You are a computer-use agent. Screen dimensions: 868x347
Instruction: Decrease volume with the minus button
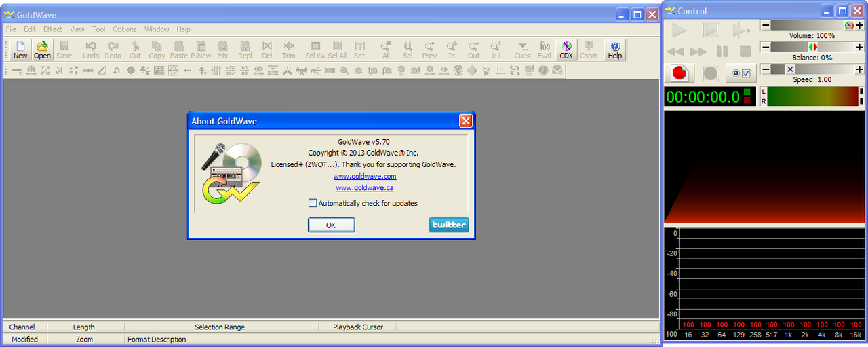[765, 25]
